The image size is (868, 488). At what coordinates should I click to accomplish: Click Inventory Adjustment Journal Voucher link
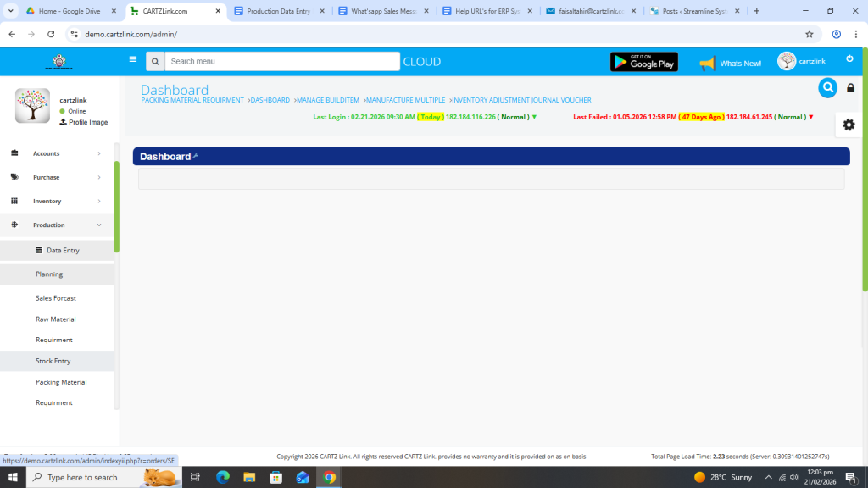520,100
